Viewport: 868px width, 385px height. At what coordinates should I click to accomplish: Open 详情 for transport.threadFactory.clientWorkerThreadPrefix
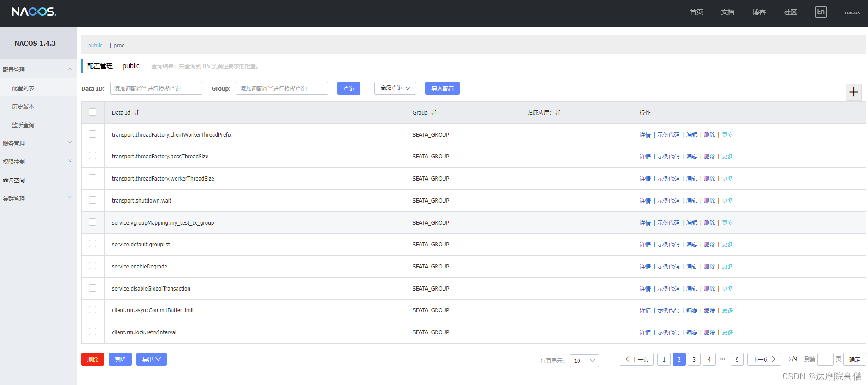645,135
